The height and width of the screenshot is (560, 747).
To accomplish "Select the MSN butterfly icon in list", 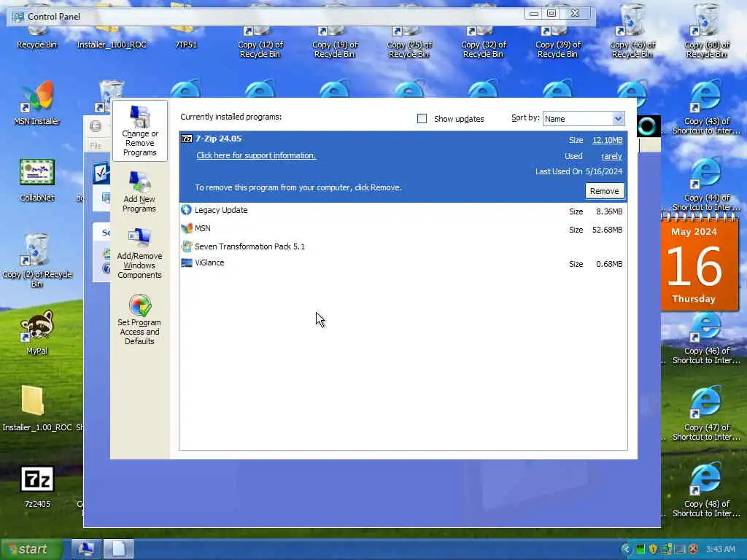I will point(186,228).
